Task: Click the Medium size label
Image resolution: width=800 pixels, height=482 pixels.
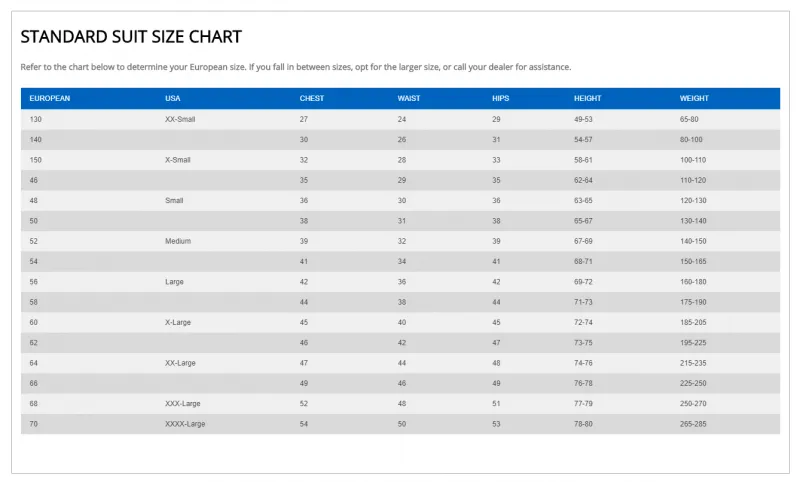Action: click(178, 241)
